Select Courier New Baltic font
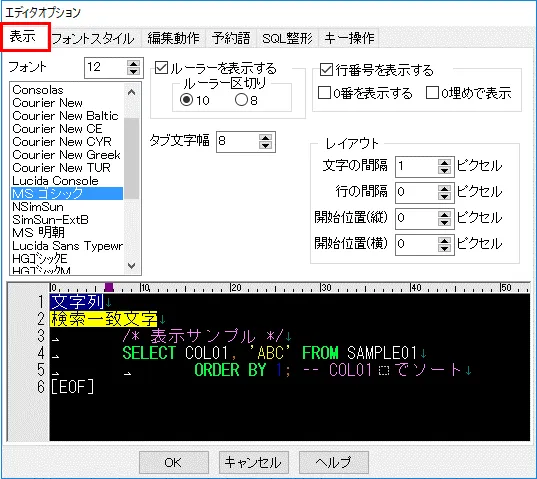537x479 pixels. (x=67, y=116)
